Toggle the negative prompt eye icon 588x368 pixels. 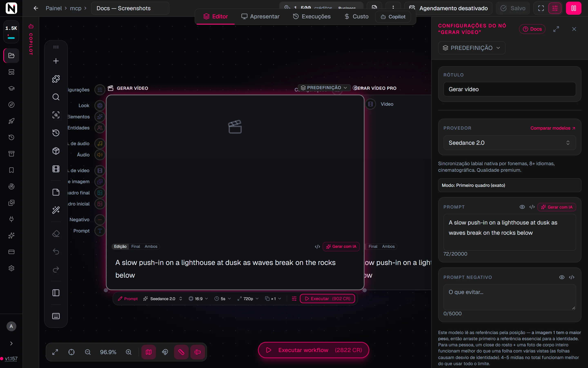(562, 277)
